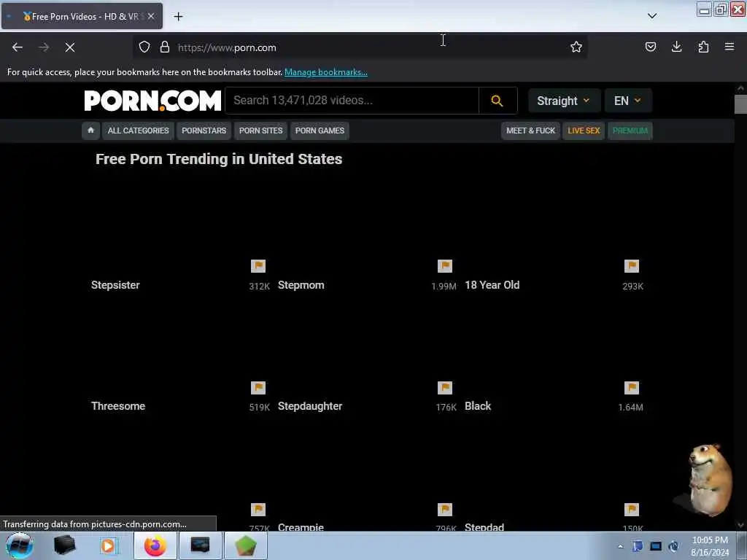Open the Stepsister category title

click(x=115, y=285)
